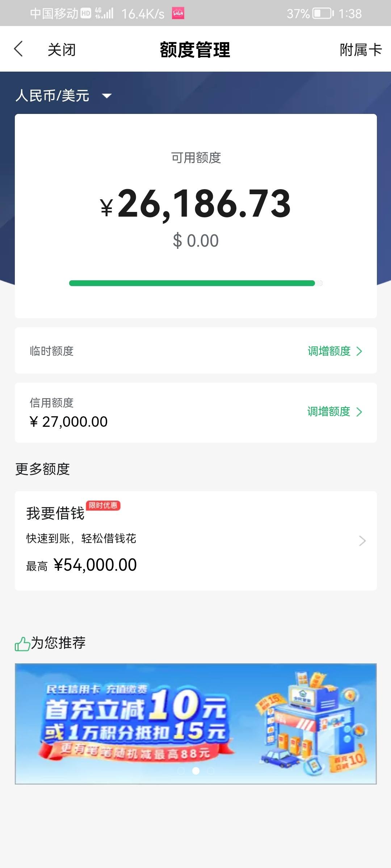Click the gray arrow on 我要借钱 card
Screen dimensions: 391x868
362,541
